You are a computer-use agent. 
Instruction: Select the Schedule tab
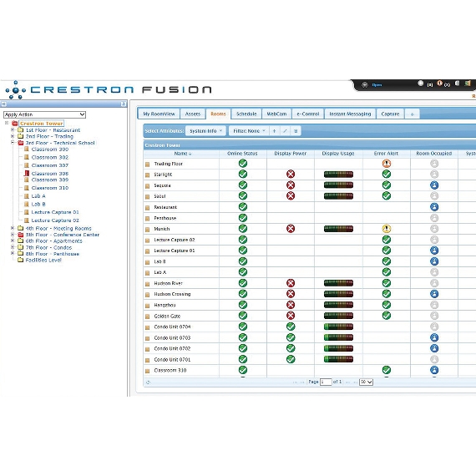coord(246,114)
